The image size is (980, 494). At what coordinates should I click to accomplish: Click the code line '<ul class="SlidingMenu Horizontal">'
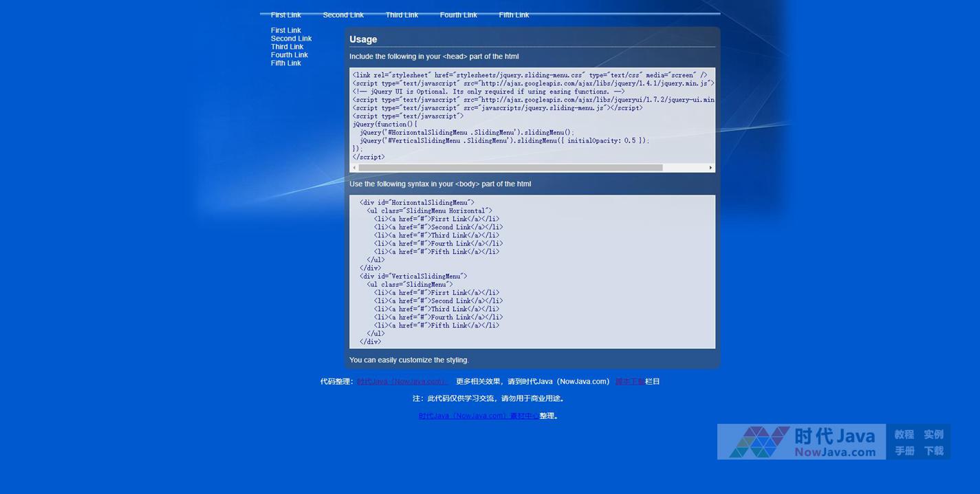coord(429,211)
